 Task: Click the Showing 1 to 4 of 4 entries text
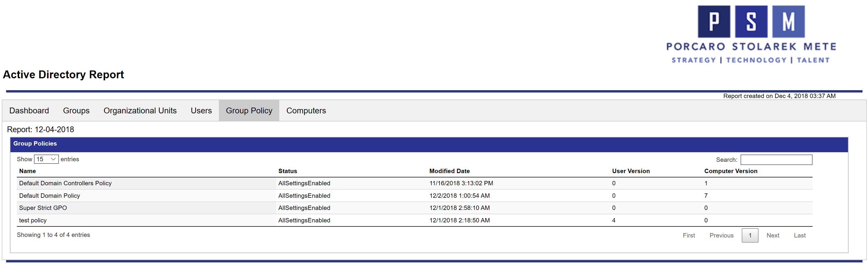coord(53,235)
